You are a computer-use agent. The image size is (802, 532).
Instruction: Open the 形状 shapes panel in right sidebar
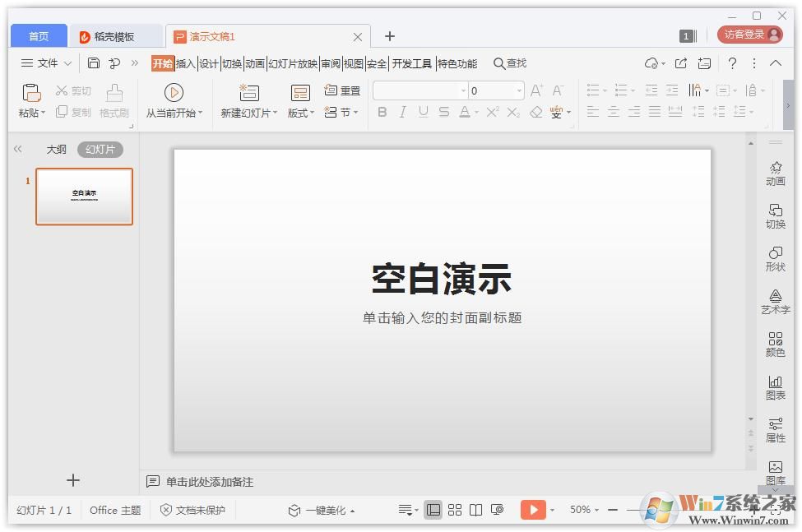pyautogui.click(x=775, y=257)
